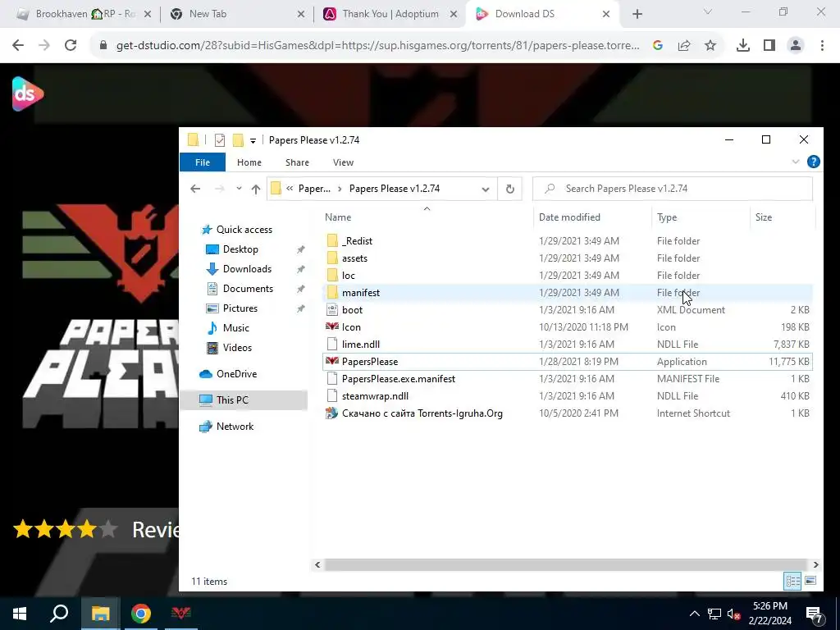Viewport: 840px width, 630px height.
Task: Open the Share ribbon tab
Action: pos(297,162)
